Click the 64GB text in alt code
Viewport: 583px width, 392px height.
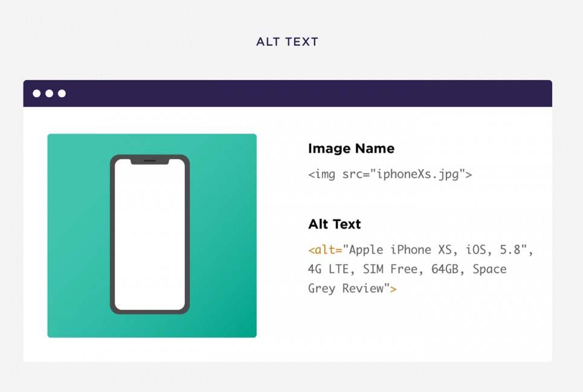[x=445, y=269]
